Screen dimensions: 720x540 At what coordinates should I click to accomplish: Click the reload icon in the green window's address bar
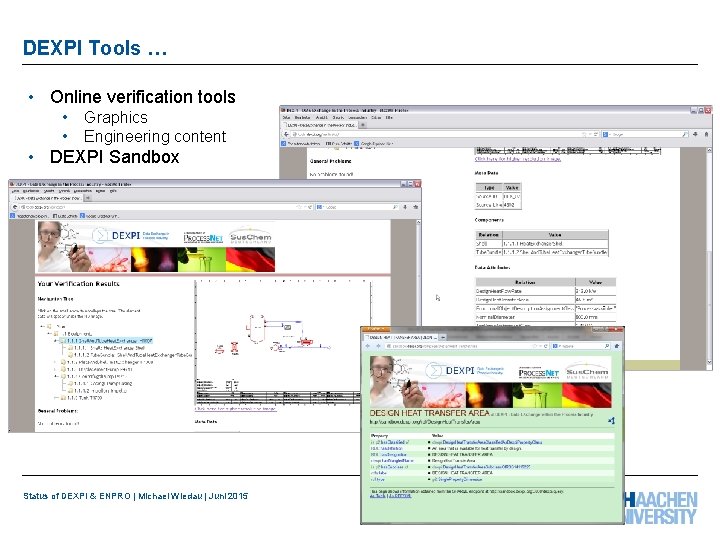(545, 346)
